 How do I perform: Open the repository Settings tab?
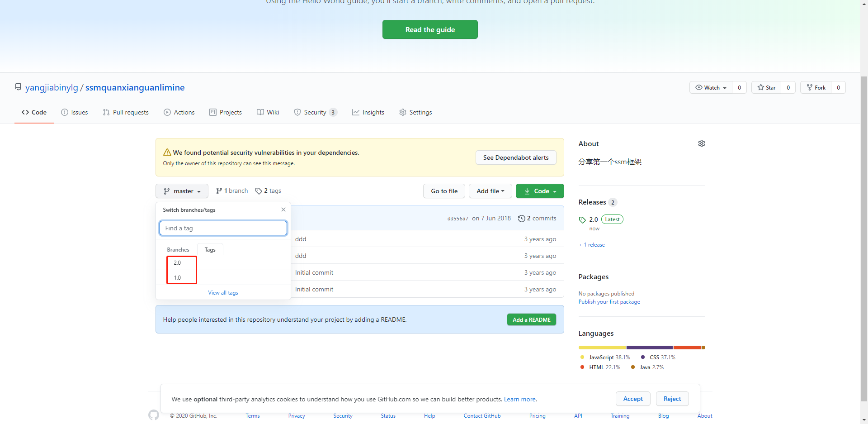coord(415,112)
